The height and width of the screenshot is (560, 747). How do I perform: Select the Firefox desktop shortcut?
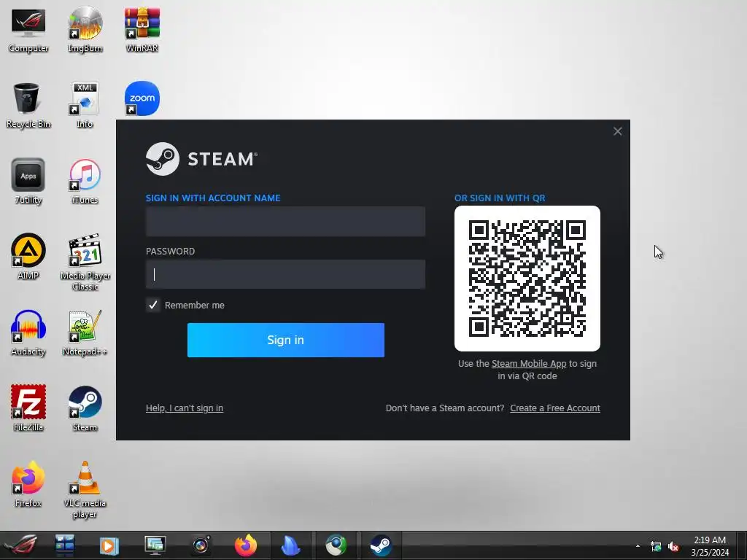point(28,484)
